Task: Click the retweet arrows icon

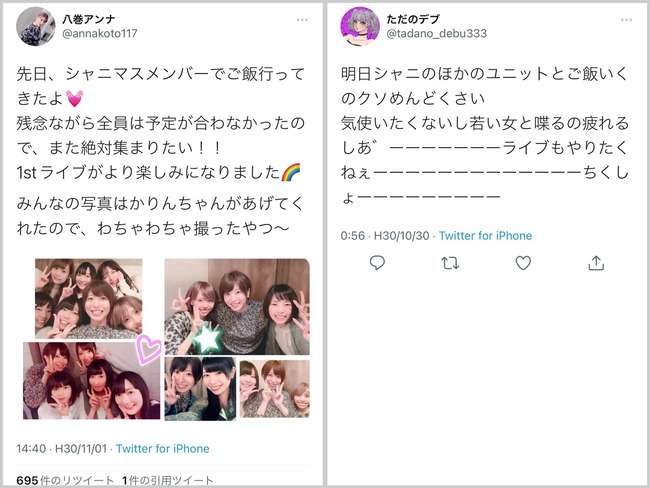Action: pyautogui.click(x=450, y=263)
